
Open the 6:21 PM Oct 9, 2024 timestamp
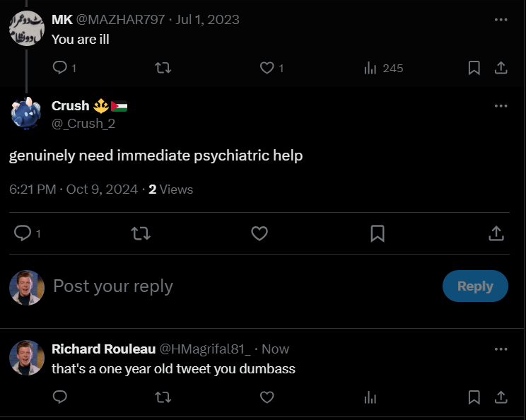(74, 189)
